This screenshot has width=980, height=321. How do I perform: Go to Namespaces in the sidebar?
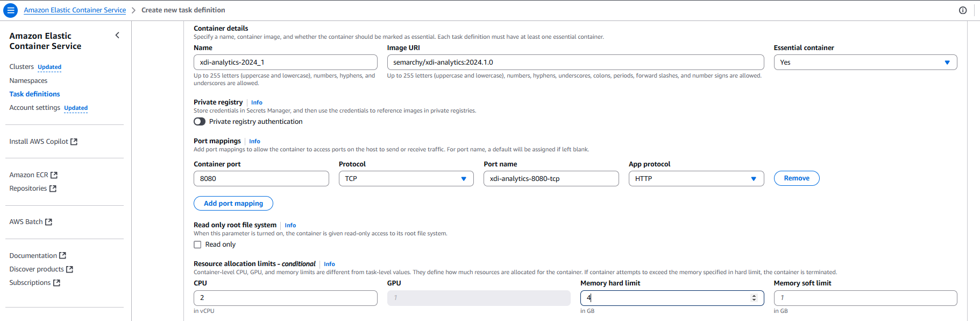click(29, 81)
